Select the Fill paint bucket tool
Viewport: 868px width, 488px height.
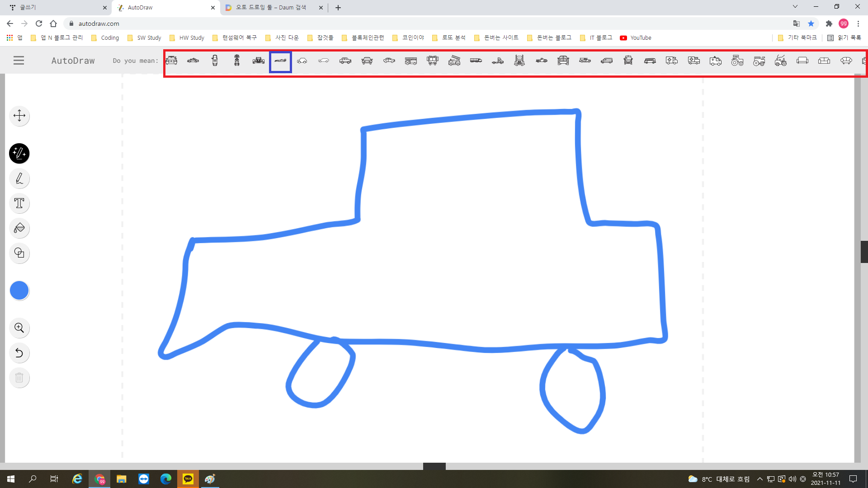tap(19, 228)
